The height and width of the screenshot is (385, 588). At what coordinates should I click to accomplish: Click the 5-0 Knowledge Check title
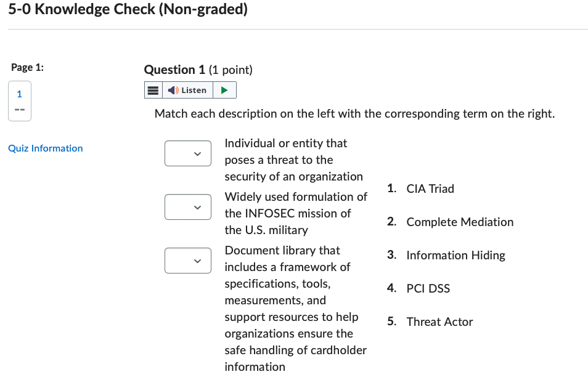coord(127,9)
